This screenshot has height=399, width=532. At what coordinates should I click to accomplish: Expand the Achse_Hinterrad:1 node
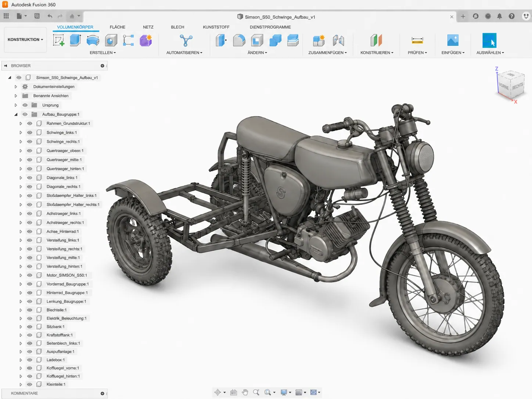tap(21, 231)
